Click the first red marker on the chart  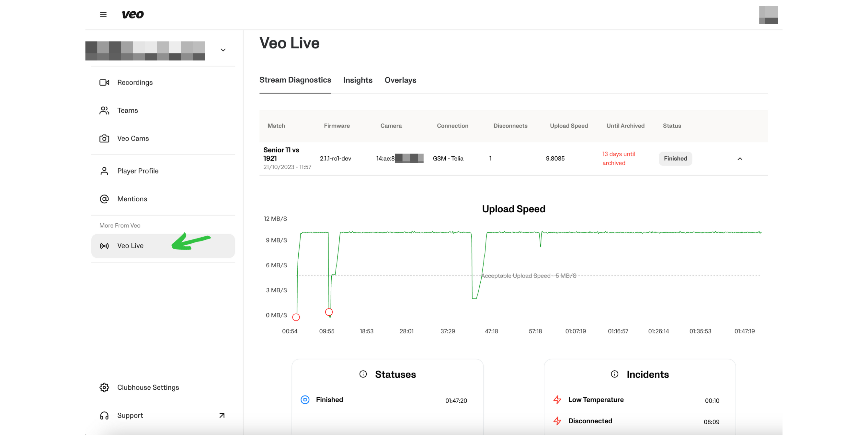[296, 317]
